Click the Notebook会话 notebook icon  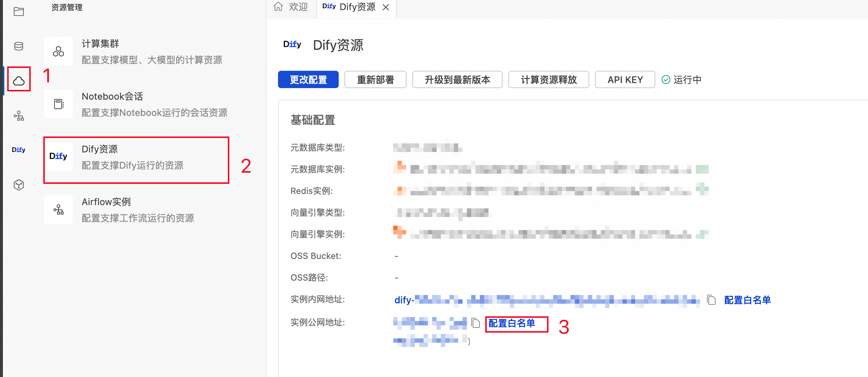(58, 104)
